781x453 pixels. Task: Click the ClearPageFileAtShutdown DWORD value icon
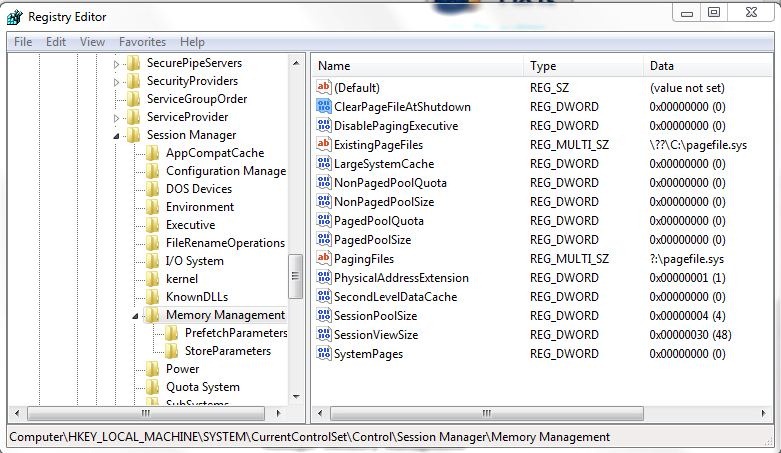[x=323, y=107]
